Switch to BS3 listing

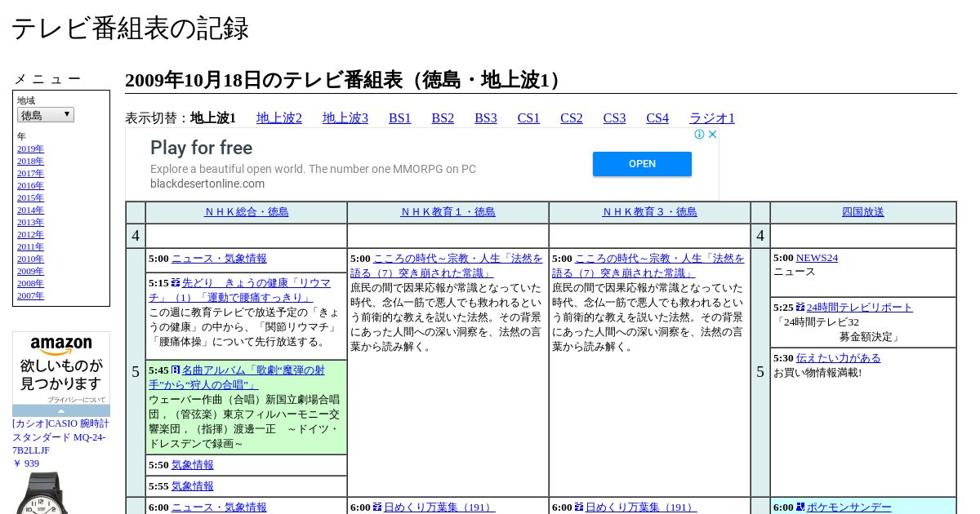(486, 118)
